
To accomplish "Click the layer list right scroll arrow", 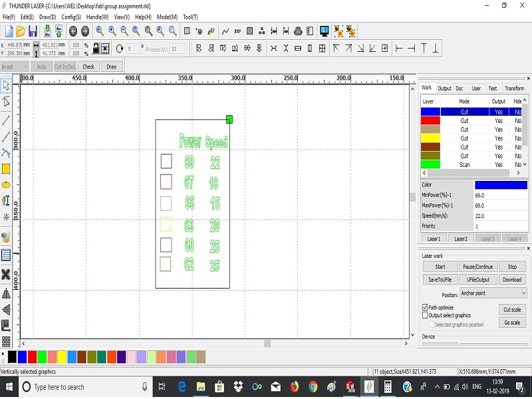I will click(x=518, y=173).
